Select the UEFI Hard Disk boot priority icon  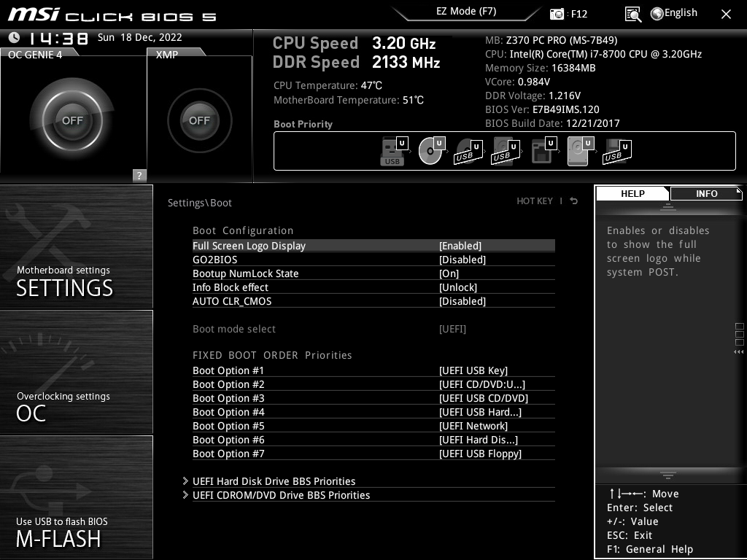pyautogui.click(x=580, y=151)
